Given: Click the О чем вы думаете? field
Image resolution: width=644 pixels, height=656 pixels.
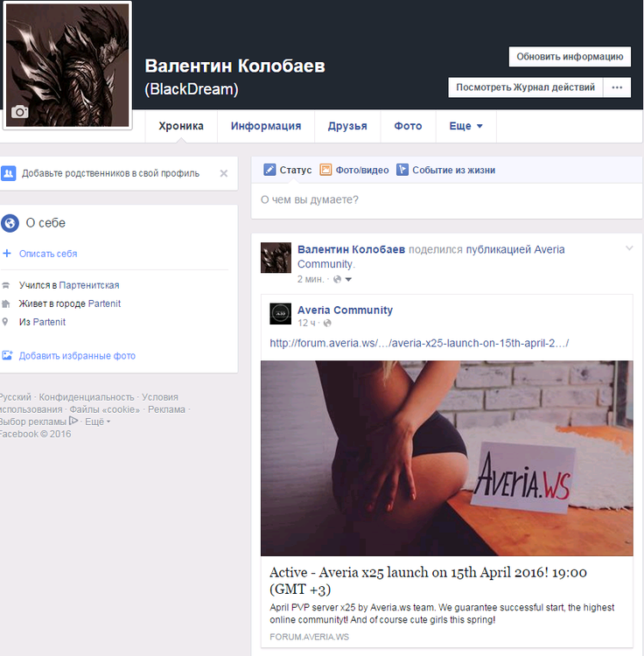Looking at the screenshot, I should pos(446,200).
